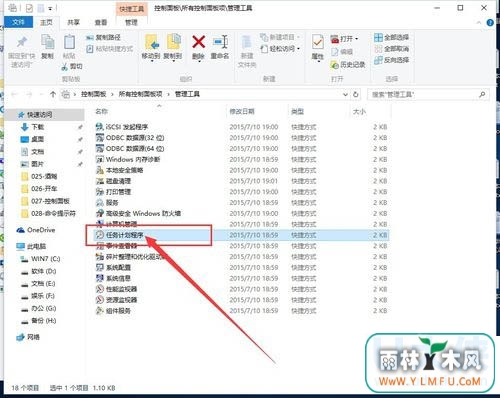Image resolution: width=500 pixels, height=398 pixels.
Task: Click the Copy to folder icon
Action: point(173,42)
